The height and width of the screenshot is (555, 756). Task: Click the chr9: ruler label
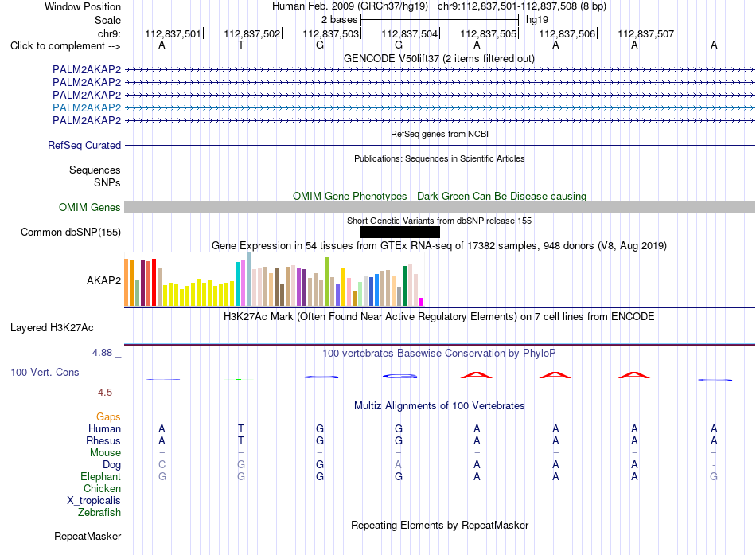109,33
